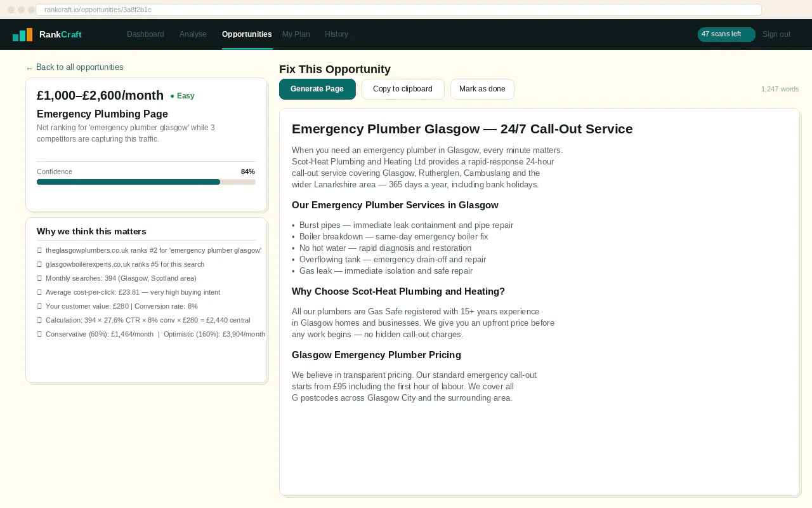The image size is (812, 508).
Task: Go to the Analyse section
Action: coord(193,34)
